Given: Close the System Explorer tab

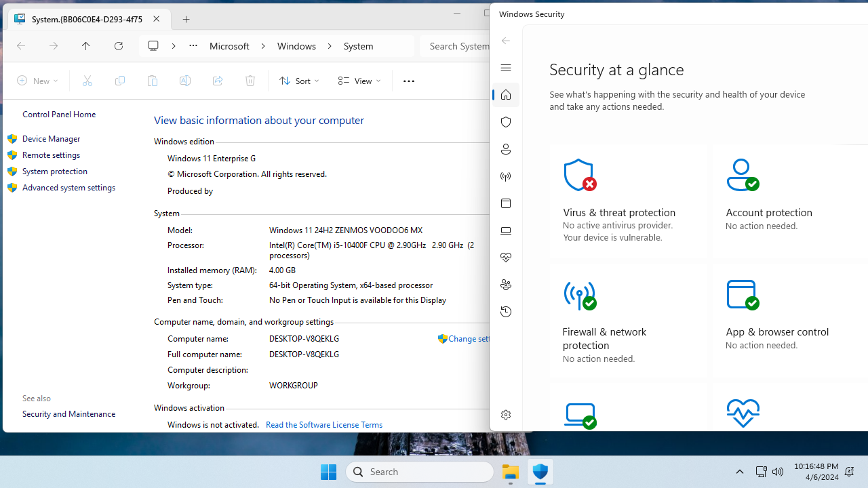Looking at the screenshot, I should point(157,19).
